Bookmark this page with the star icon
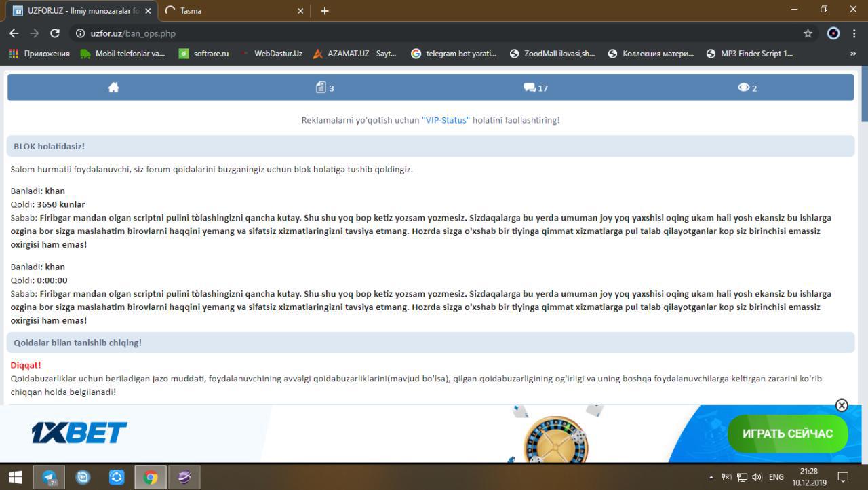Image resolution: width=868 pixels, height=490 pixels. point(808,33)
